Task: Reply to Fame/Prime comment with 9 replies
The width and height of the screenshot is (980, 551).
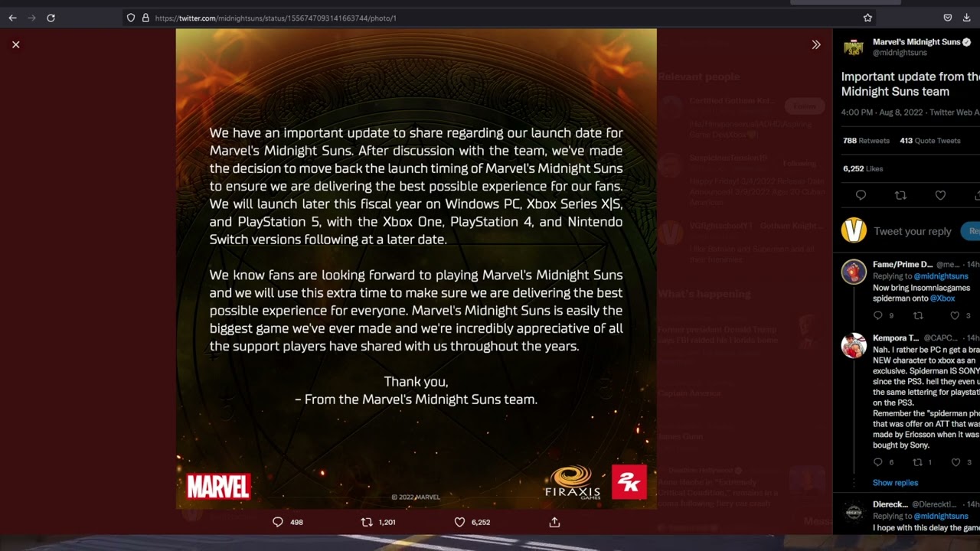Action: pyautogui.click(x=878, y=315)
